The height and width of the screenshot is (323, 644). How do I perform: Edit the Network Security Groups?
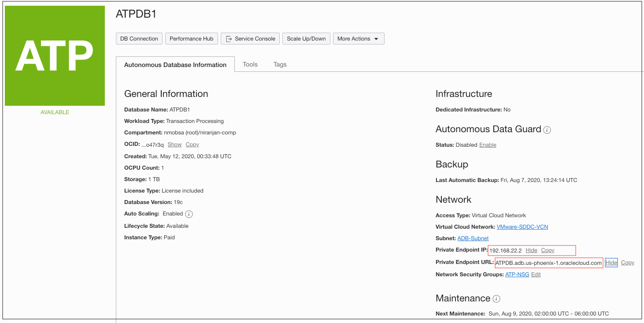tap(536, 275)
